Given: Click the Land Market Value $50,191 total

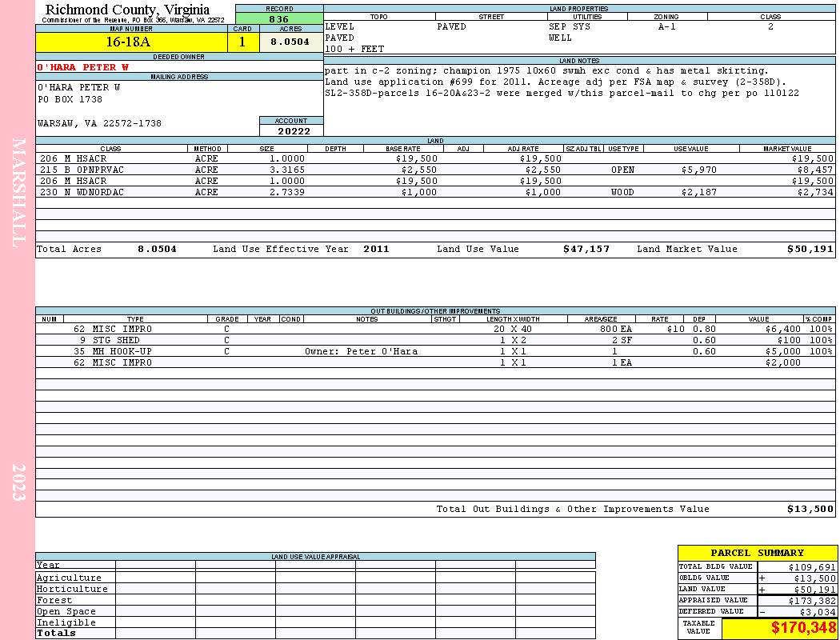Looking at the screenshot, I should (810, 249).
